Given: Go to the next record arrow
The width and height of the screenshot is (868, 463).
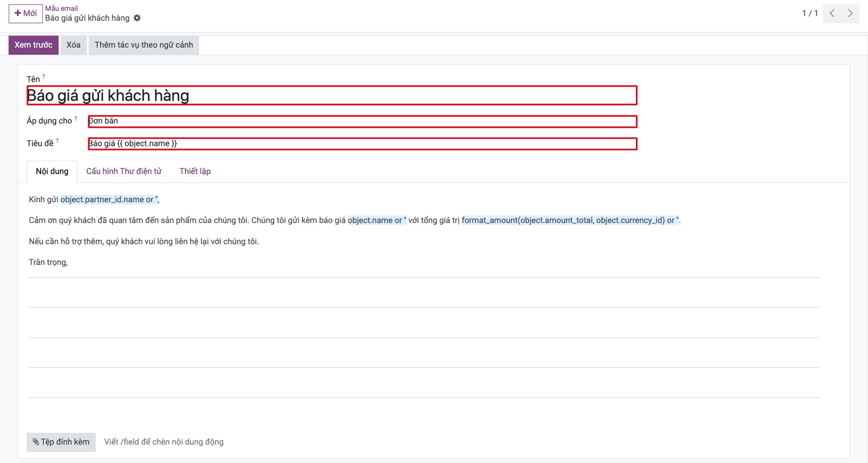Looking at the screenshot, I should click(850, 13).
